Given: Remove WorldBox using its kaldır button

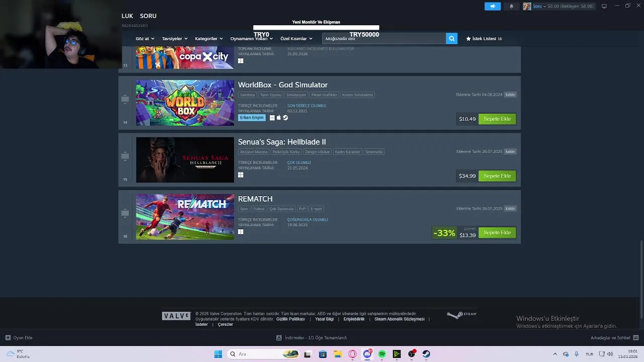Looking at the screenshot, I should coord(510,95).
